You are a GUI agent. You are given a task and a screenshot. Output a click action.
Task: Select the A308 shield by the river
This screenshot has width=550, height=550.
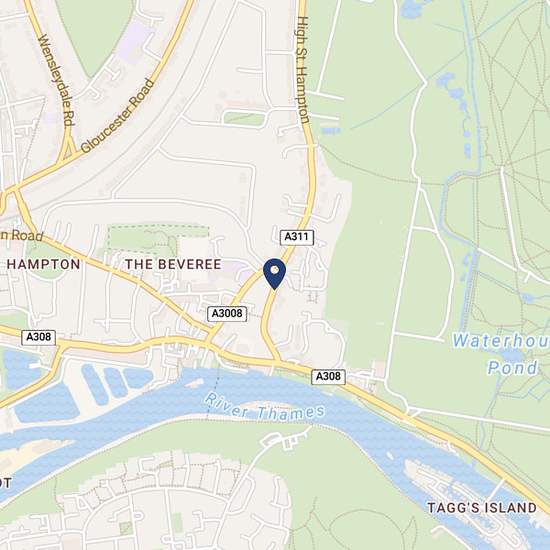point(328,377)
